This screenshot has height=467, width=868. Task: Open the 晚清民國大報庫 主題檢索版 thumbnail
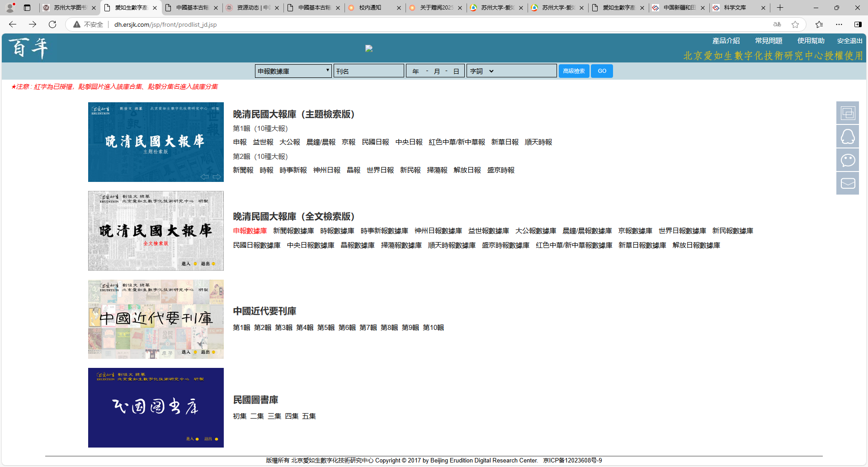tap(156, 142)
